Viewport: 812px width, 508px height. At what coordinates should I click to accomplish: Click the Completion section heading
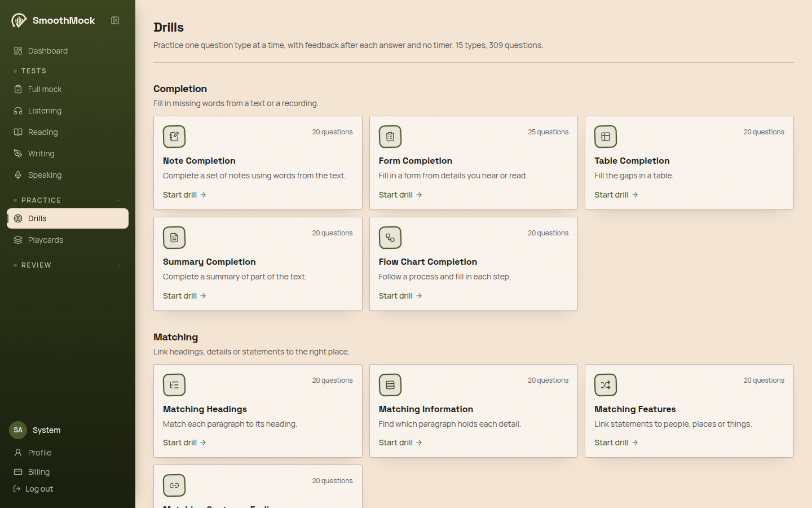(x=180, y=89)
